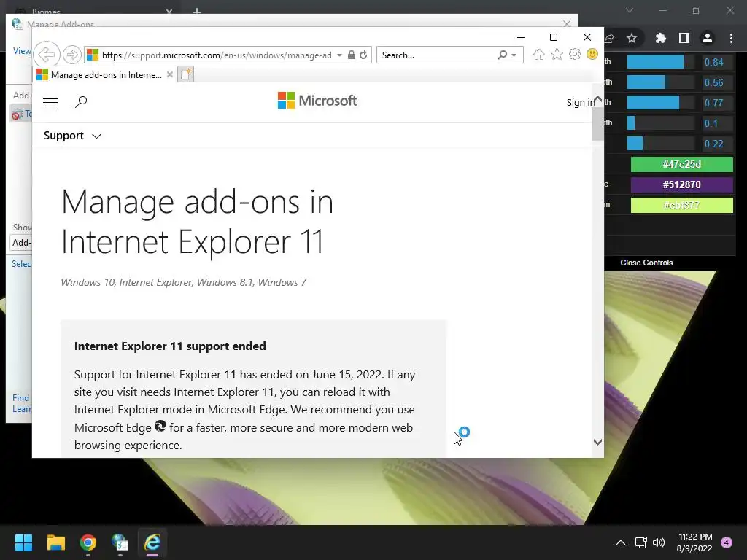747x560 pixels.
Task: Click the Microsoft Edge icon in the text
Action: 160,426
